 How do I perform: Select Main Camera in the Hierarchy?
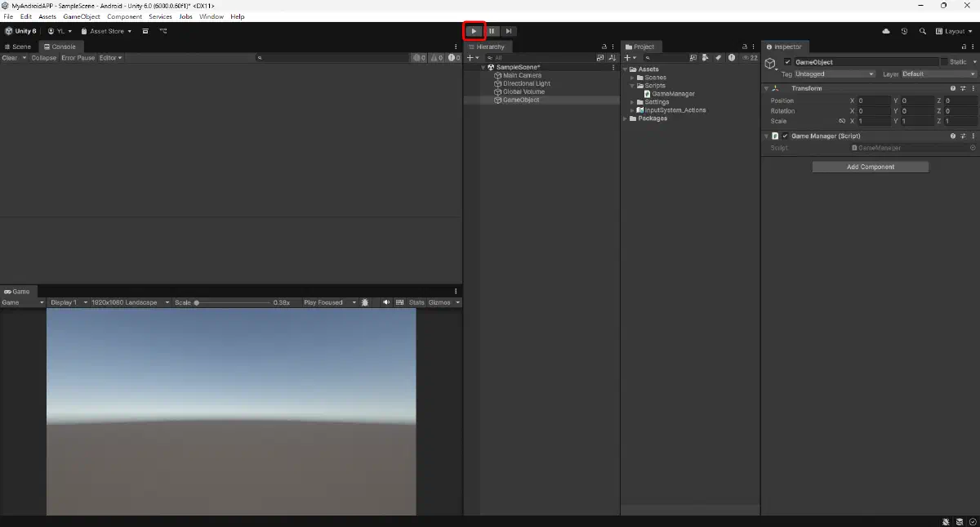click(522, 75)
